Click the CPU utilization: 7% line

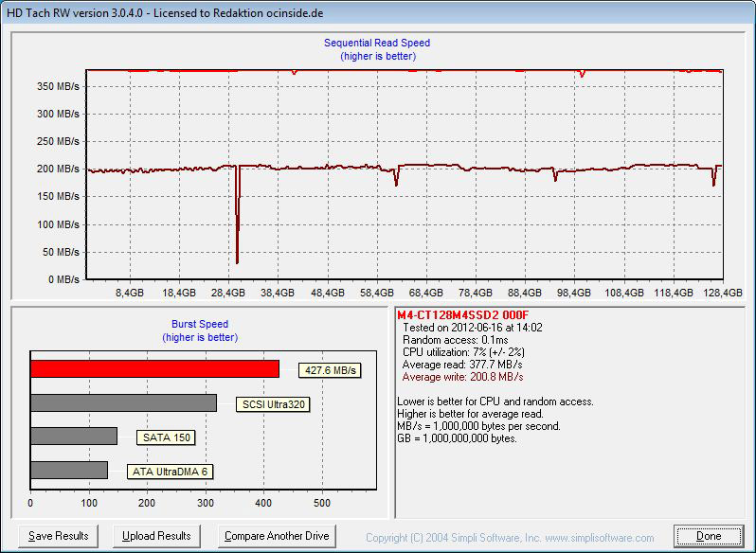(463, 352)
